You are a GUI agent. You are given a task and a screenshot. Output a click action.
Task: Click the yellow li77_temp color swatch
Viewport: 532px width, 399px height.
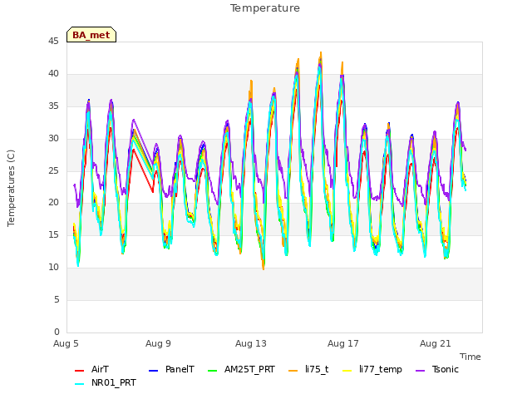coord(347,371)
